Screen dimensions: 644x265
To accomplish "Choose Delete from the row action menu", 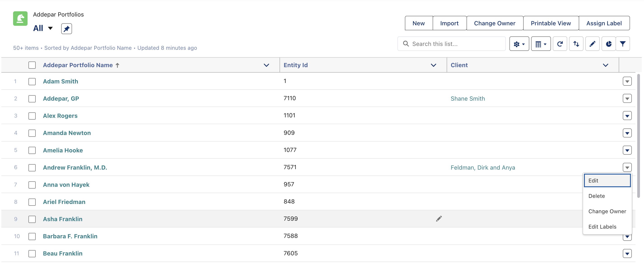I will 607,196.
